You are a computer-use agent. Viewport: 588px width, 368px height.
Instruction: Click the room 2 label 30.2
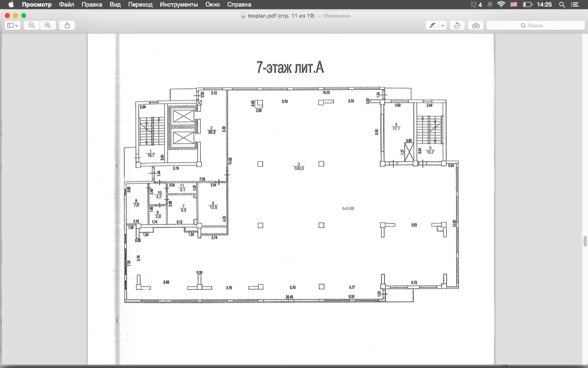click(x=212, y=132)
